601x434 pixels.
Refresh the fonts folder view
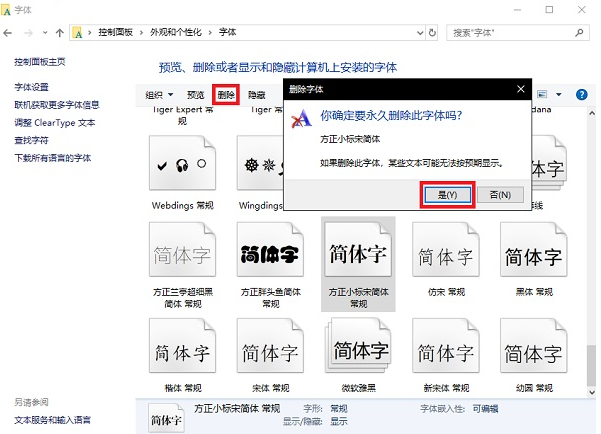(x=432, y=33)
